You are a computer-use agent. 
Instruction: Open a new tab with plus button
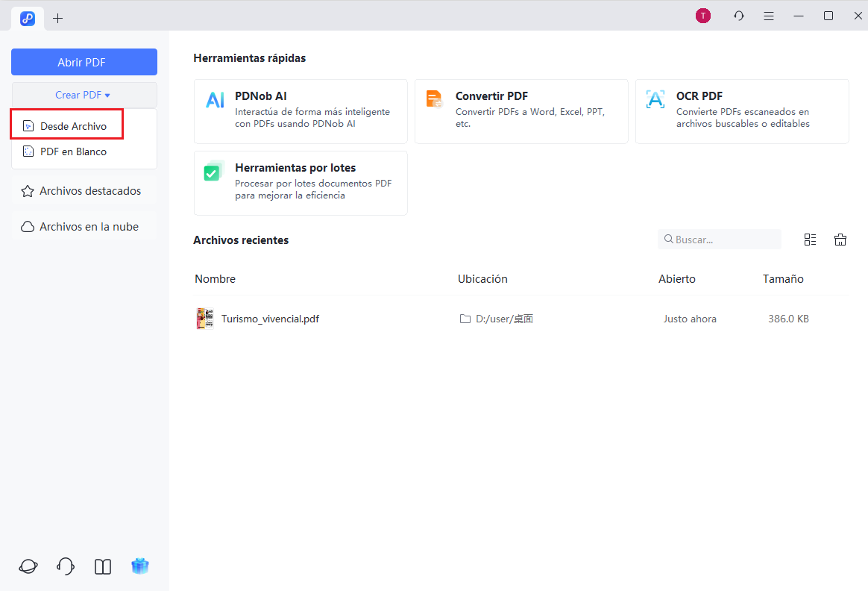pyautogui.click(x=58, y=18)
